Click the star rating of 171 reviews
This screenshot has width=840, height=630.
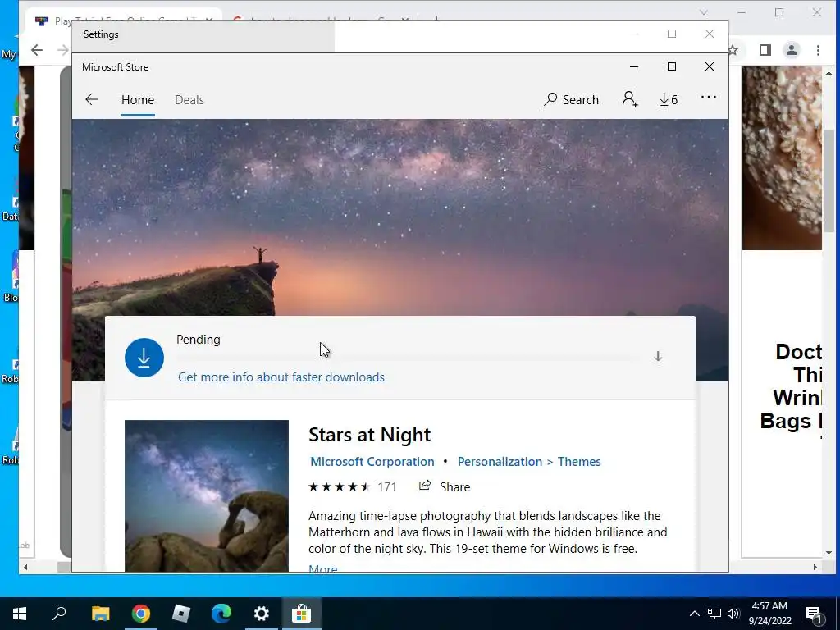point(353,487)
